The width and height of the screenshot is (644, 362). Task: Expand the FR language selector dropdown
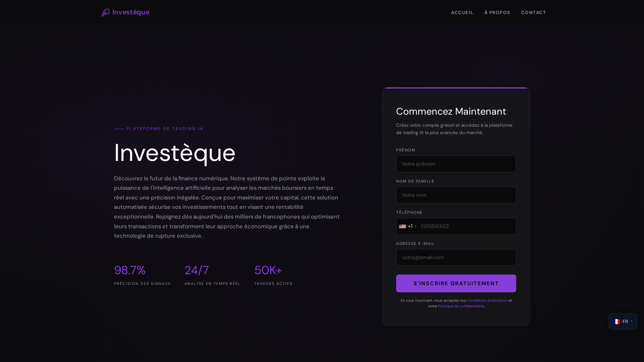point(623,321)
